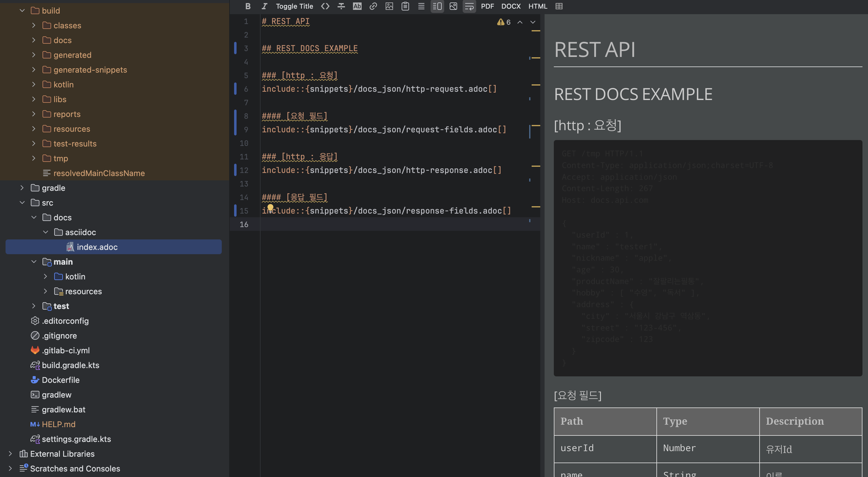The width and height of the screenshot is (868, 477).
Task: Paste using the clipboard toolbar icon
Action: pyautogui.click(x=405, y=6)
